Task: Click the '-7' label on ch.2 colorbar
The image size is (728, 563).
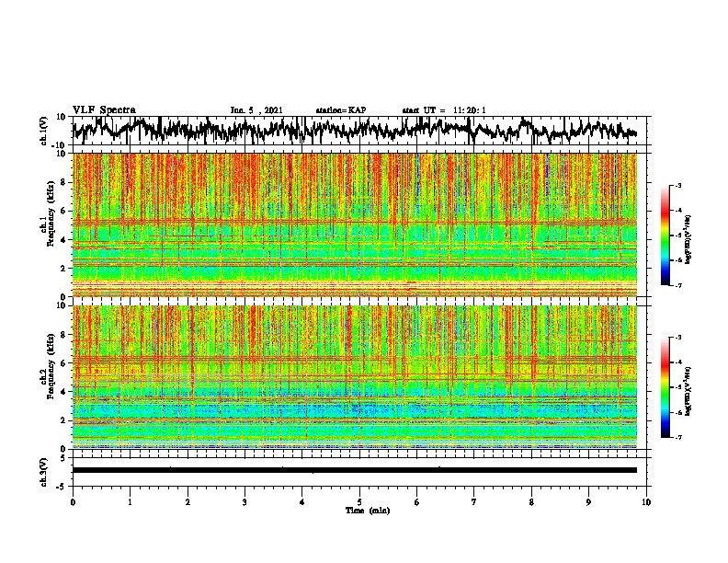Action: 678,437
